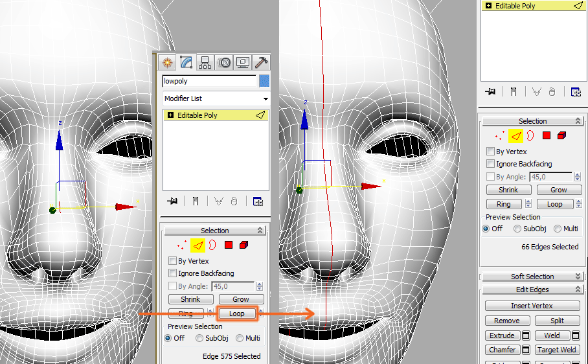The height and width of the screenshot is (364, 588).
Task: Click Pin Stack icon in lowpoly panel
Action: [172, 201]
